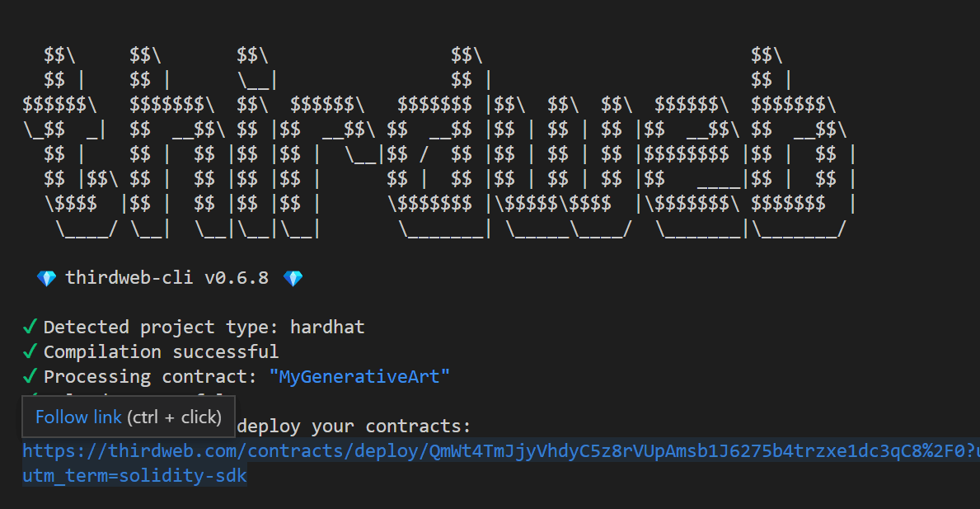Click the diamond icon after v0.6.8
Image resolution: width=980 pixels, height=509 pixels.
(293, 277)
